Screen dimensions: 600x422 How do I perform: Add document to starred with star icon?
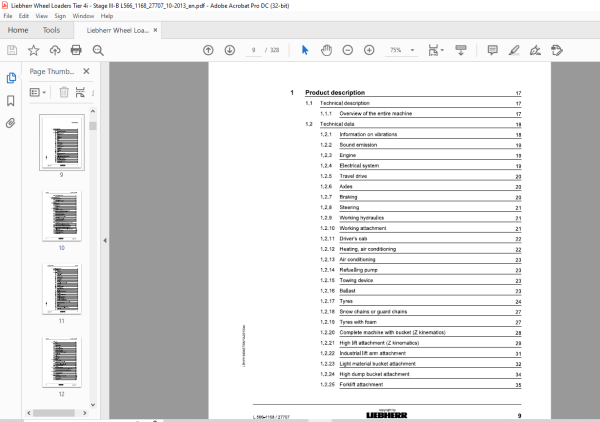point(33,50)
